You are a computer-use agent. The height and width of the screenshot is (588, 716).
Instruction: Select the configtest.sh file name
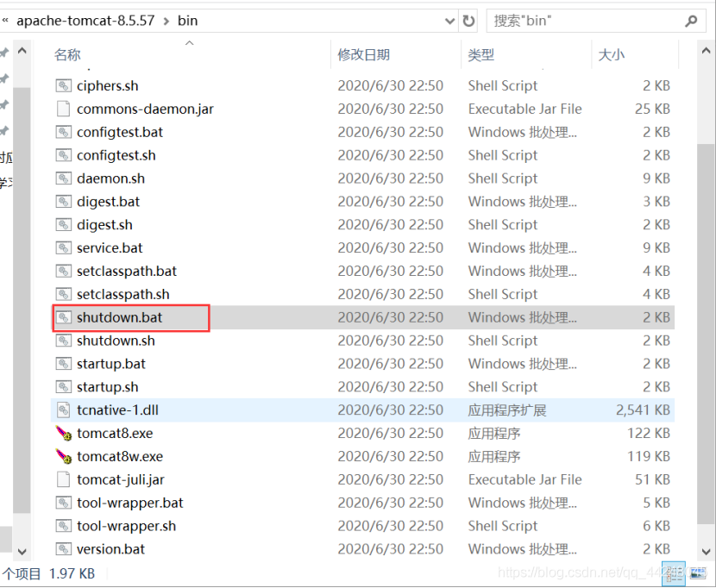(116, 155)
